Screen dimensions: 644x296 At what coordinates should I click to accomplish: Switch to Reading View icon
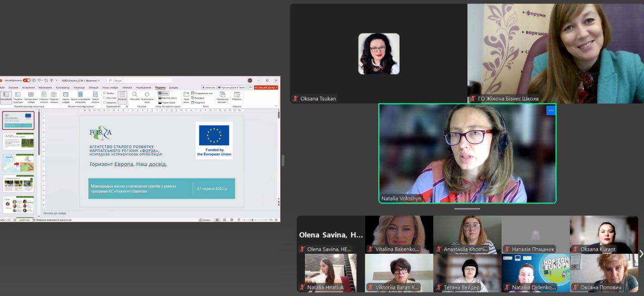pyautogui.click(x=54, y=94)
